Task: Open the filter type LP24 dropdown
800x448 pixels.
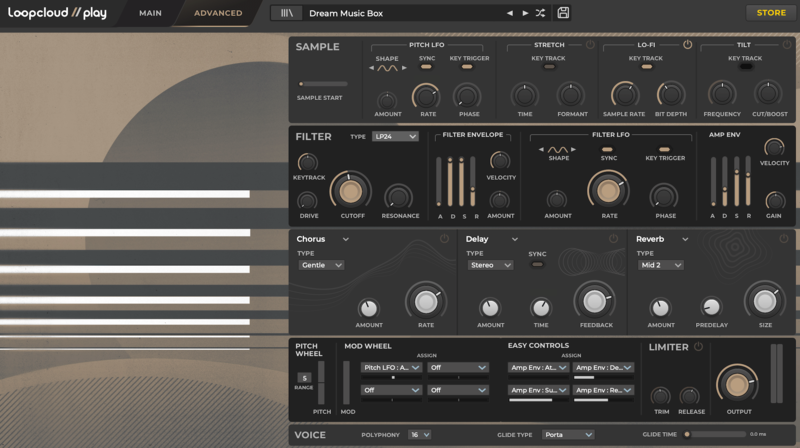Action: (x=395, y=136)
